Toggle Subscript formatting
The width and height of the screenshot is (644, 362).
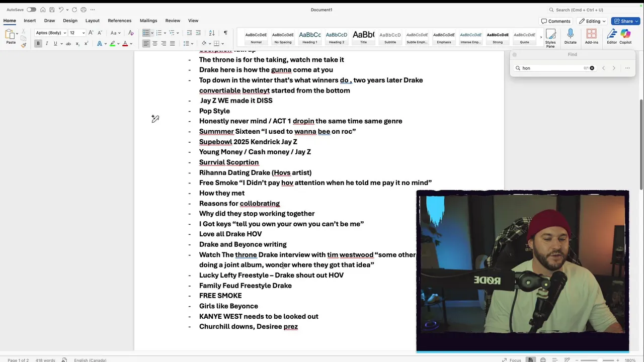77,44
